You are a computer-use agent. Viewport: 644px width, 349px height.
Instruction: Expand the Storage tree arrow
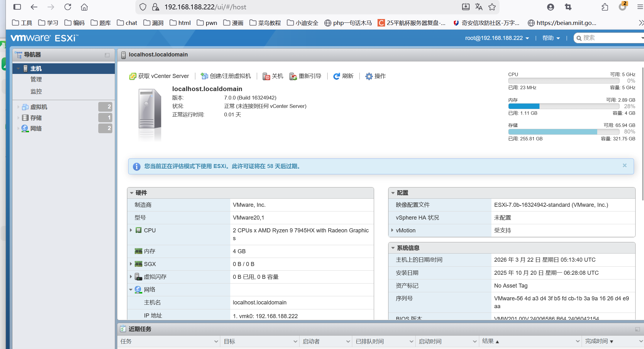coord(18,118)
